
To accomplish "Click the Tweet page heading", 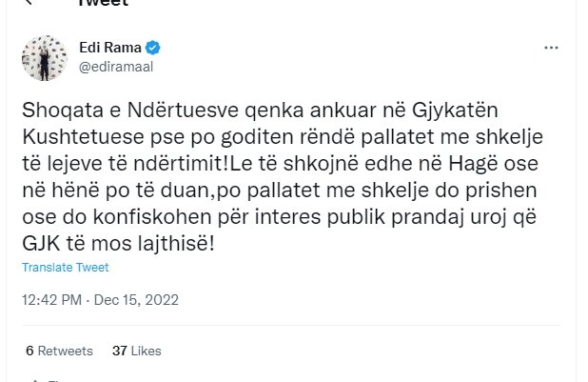I will 103,3.
